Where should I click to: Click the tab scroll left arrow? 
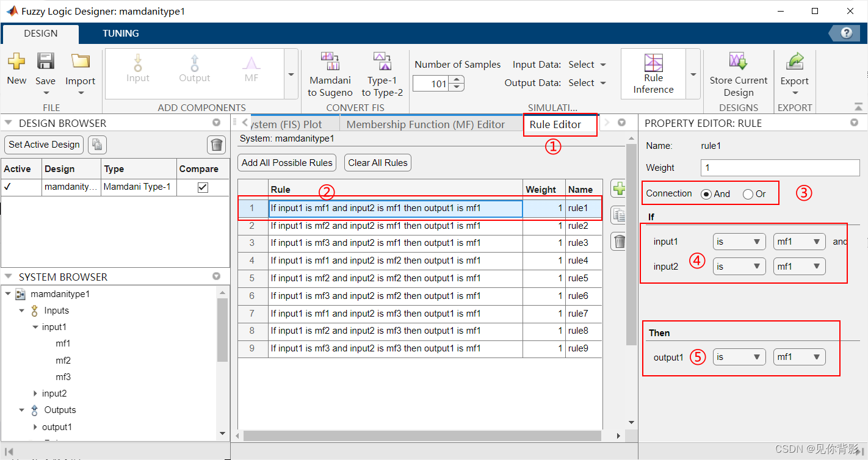tap(244, 123)
